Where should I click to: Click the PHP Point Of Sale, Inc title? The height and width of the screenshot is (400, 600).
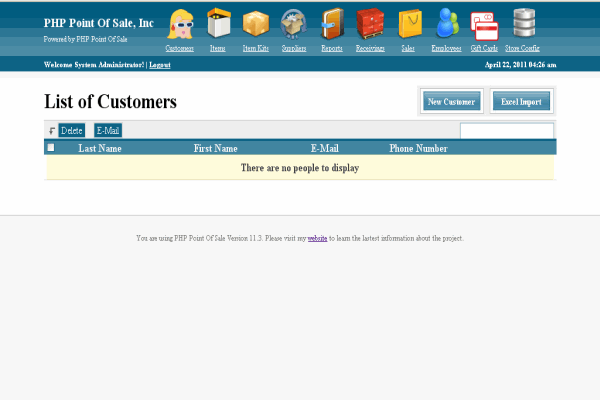(x=99, y=23)
